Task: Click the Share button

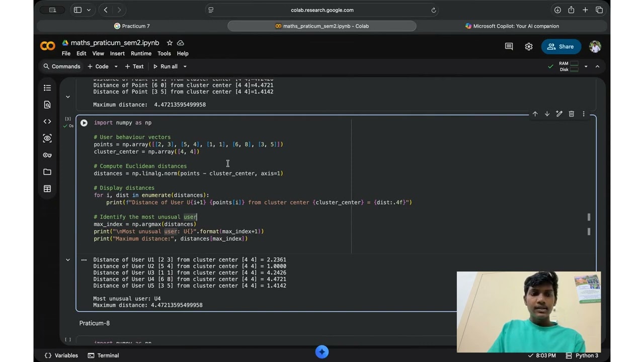Action: point(561,46)
